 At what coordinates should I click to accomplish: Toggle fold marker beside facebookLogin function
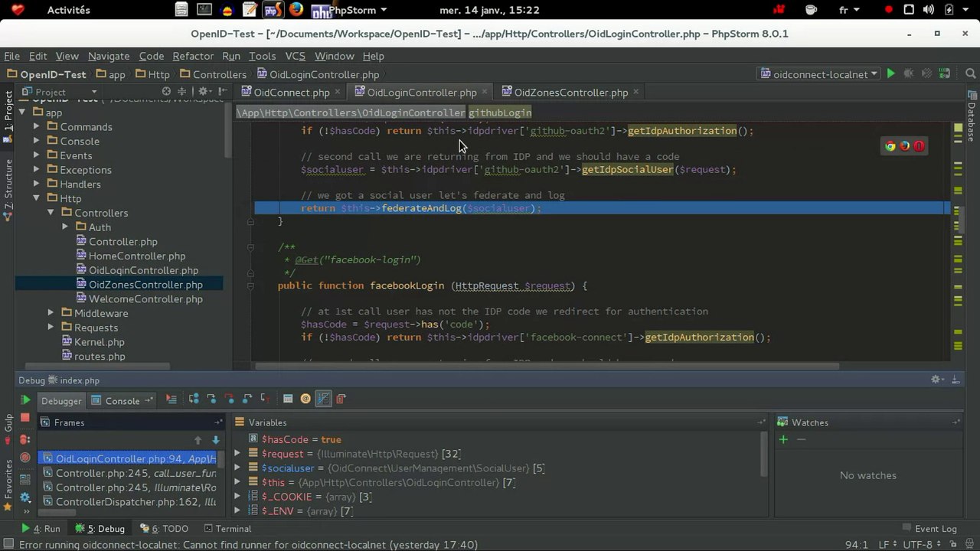click(250, 285)
